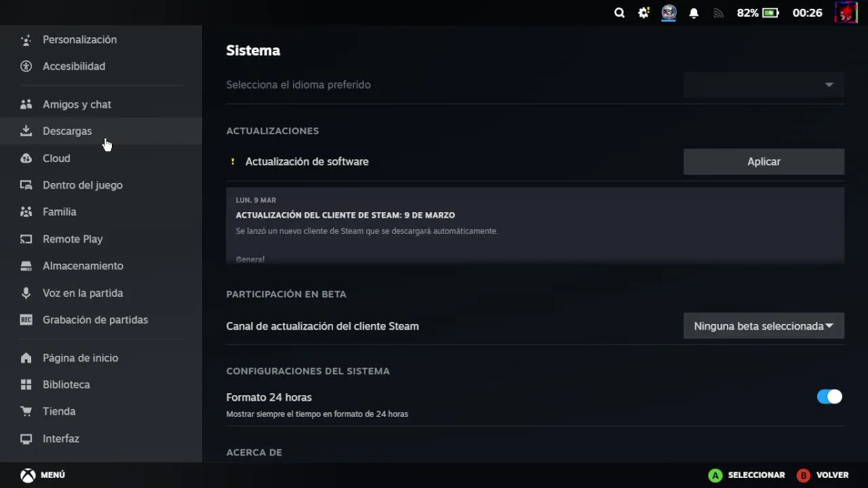Open the Almacenamiento settings section
Viewport: 868px width, 488px height.
point(83,266)
